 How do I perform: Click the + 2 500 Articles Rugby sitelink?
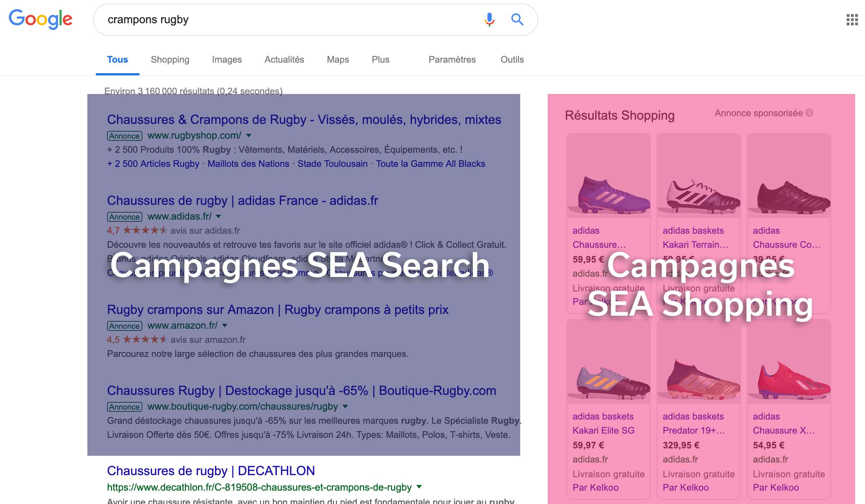click(153, 164)
